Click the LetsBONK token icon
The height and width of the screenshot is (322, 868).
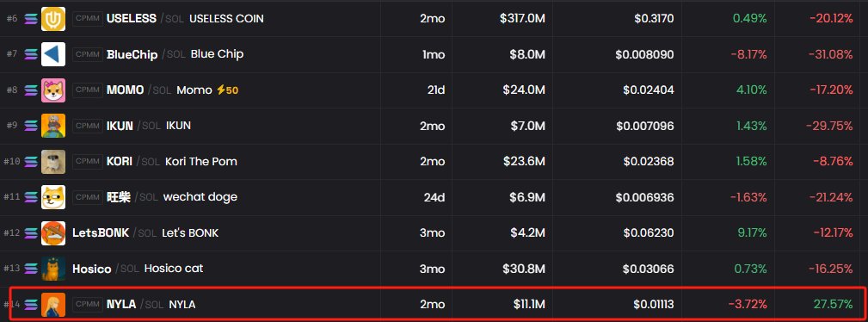[53, 232]
